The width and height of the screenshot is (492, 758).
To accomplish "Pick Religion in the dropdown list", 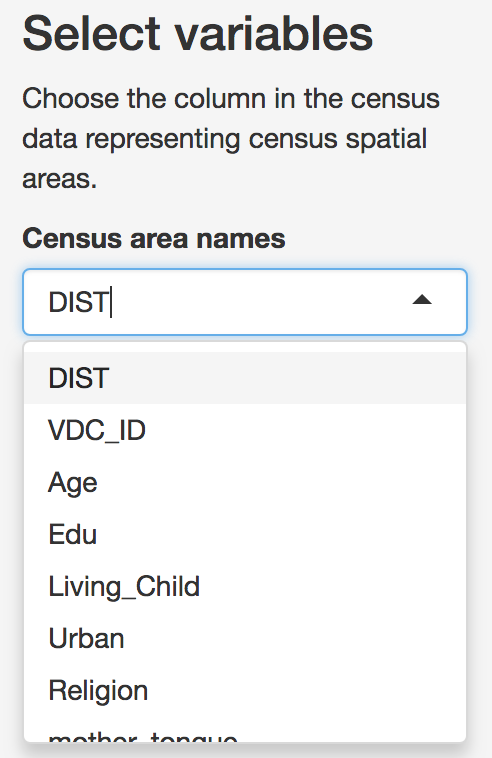I will (x=245, y=690).
